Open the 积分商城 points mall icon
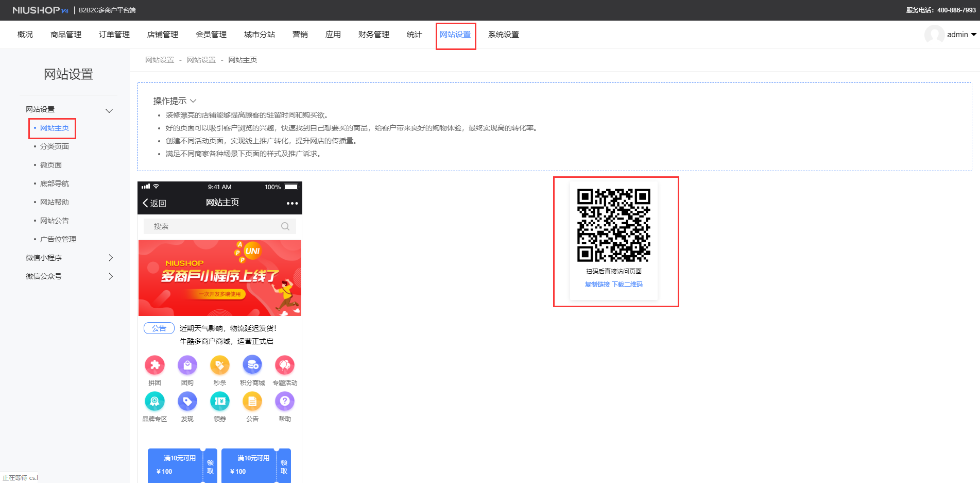Viewport: 980px width, 483px height. click(252, 365)
